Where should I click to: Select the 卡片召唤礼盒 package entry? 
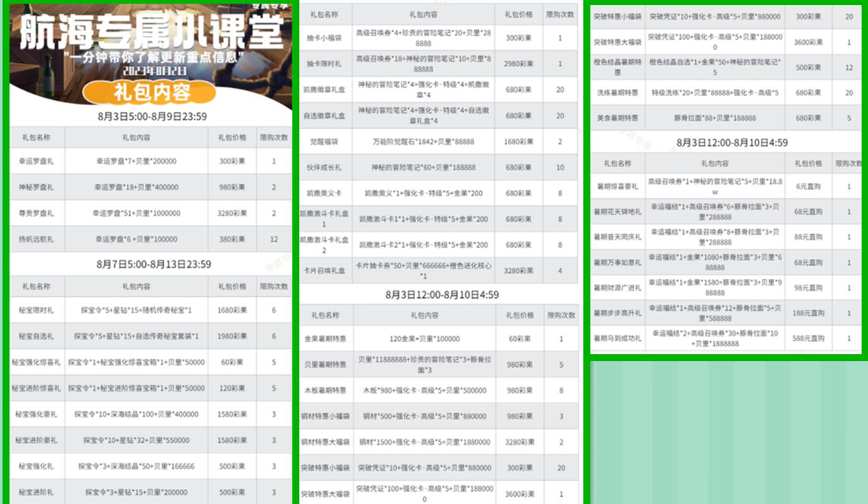click(x=325, y=271)
